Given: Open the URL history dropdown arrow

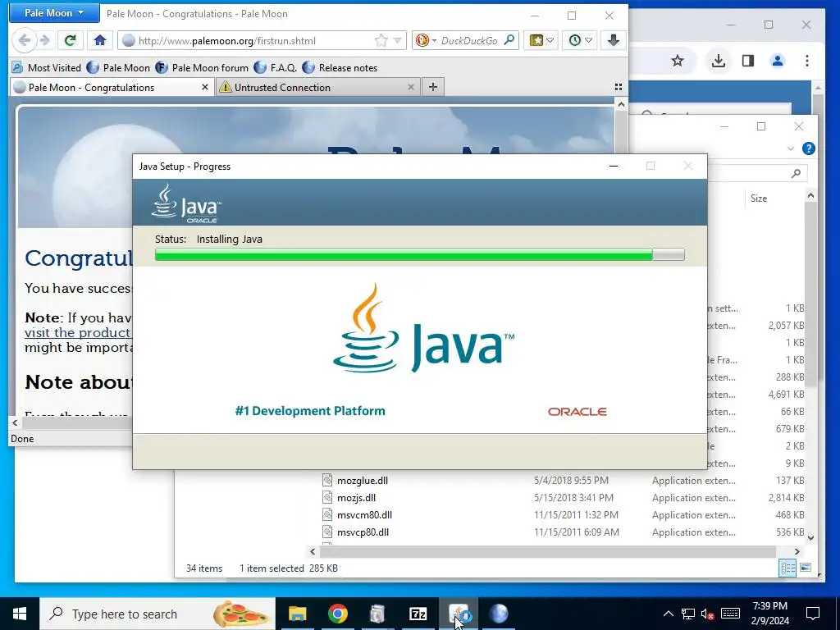Looking at the screenshot, I should (398, 40).
